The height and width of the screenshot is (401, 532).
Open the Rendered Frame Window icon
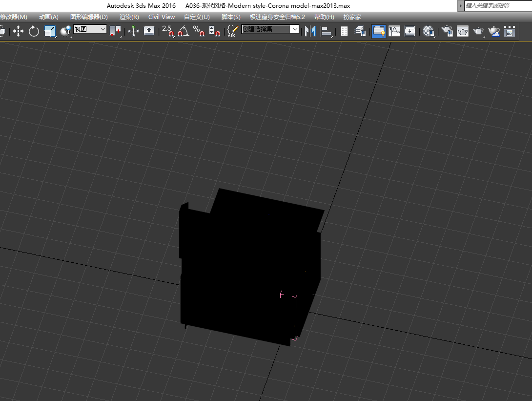pyautogui.click(x=463, y=31)
